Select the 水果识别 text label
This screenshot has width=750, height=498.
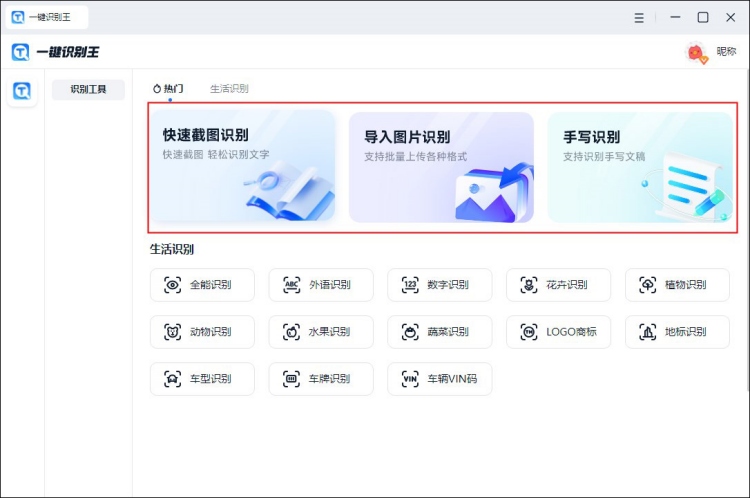tap(330, 332)
